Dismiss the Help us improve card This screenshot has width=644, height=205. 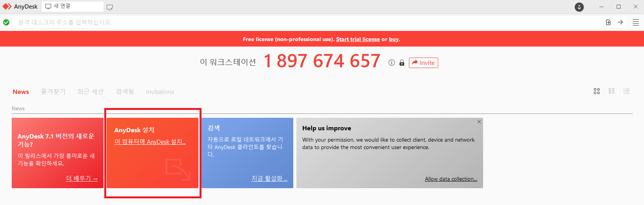[479, 122]
